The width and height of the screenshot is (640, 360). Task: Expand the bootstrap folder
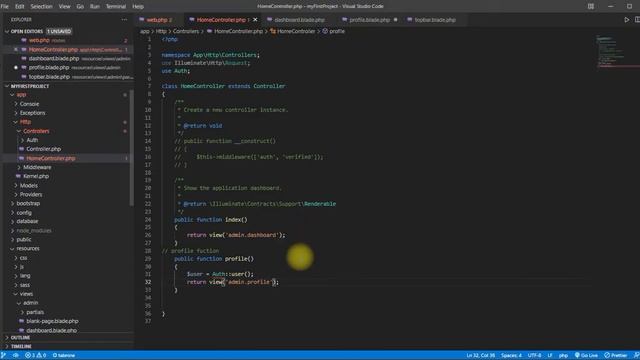pos(12,203)
